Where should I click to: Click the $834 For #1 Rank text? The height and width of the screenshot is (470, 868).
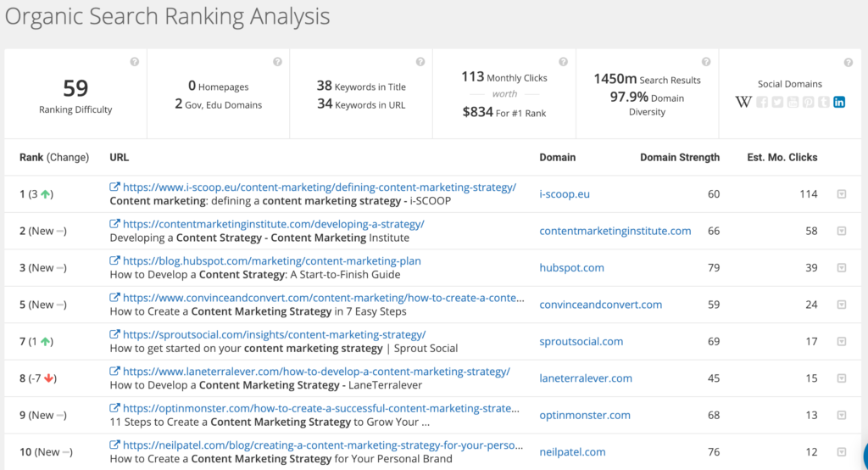pyautogui.click(x=504, y=113)
